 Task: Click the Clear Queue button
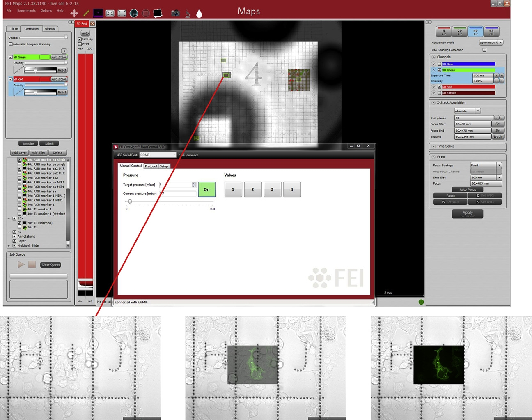pos(51,265)
